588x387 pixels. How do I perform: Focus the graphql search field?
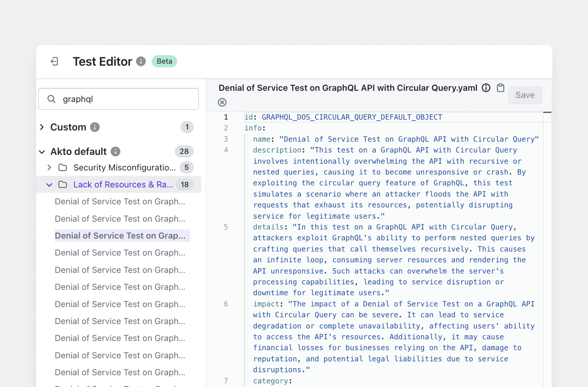[129, 99]
